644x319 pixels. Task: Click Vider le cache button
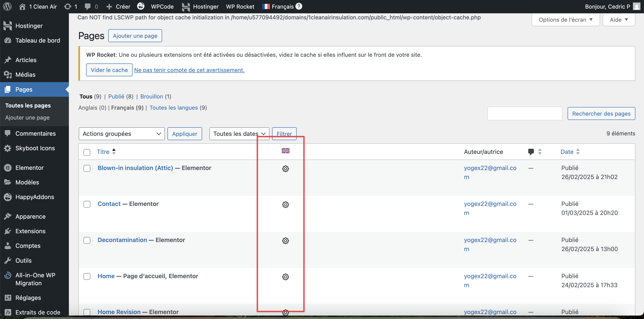[109, 70]
